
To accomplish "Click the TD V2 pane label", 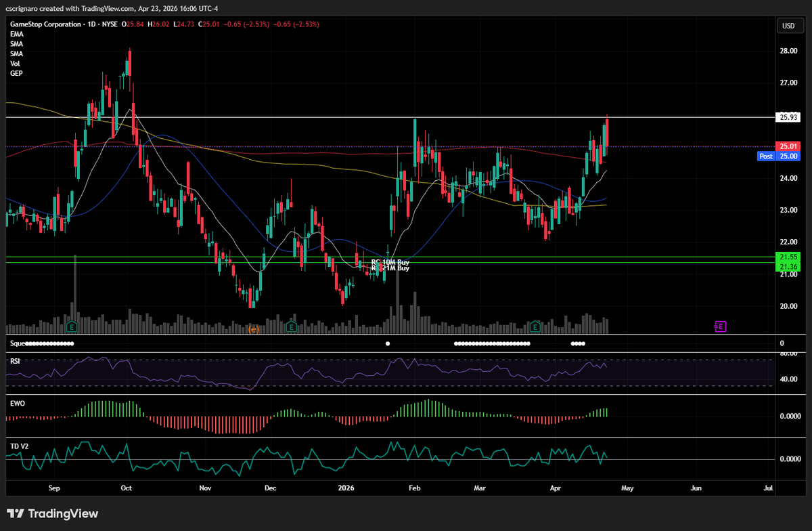I will (19, 447).
